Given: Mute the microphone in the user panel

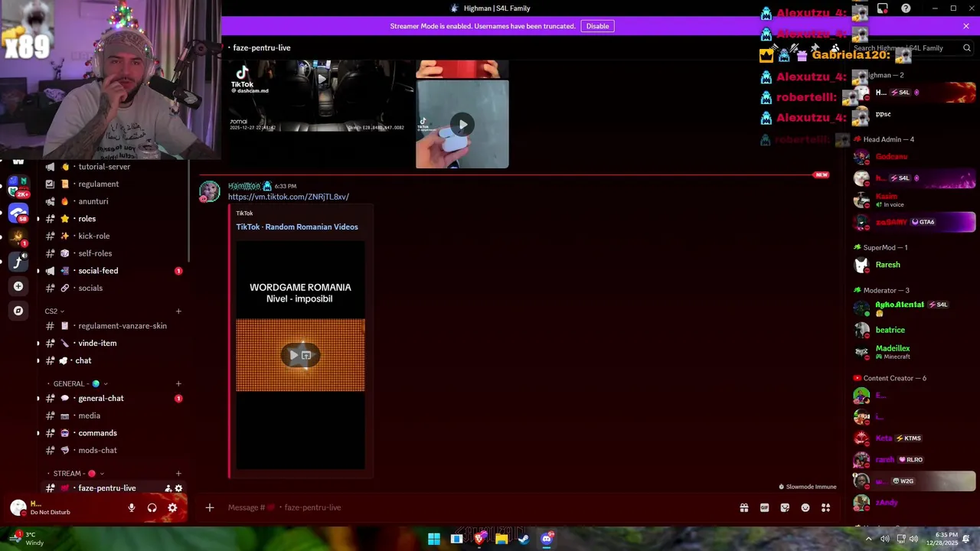Looking at the screenshot, I should (132, 507).
